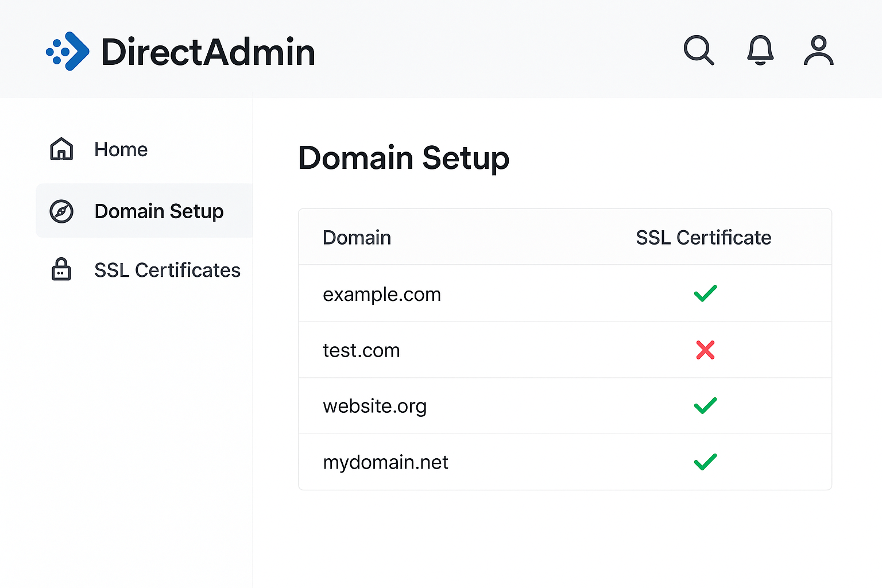This screenshot has width=882, height=588.
Task: Click the compass icon beside Domain Setup
Action: tap(61, 211)
